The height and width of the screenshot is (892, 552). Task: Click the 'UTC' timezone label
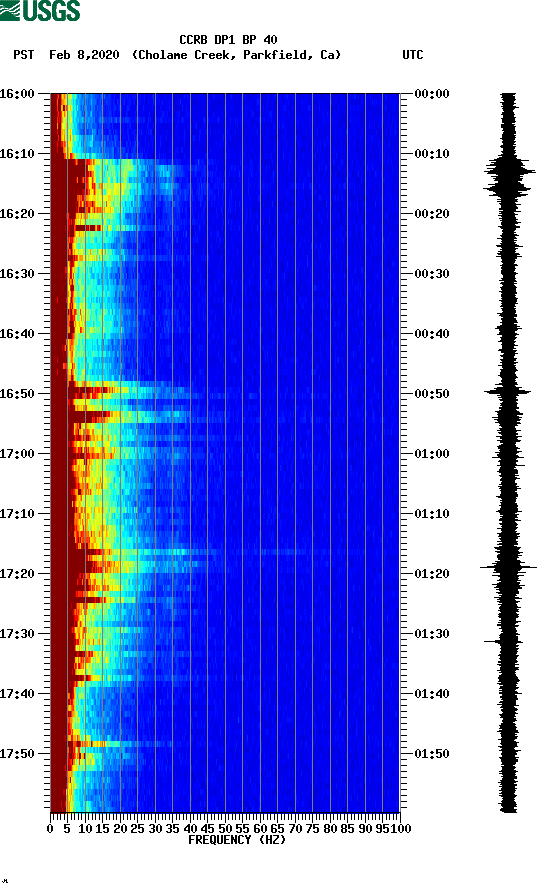[413, 55]
